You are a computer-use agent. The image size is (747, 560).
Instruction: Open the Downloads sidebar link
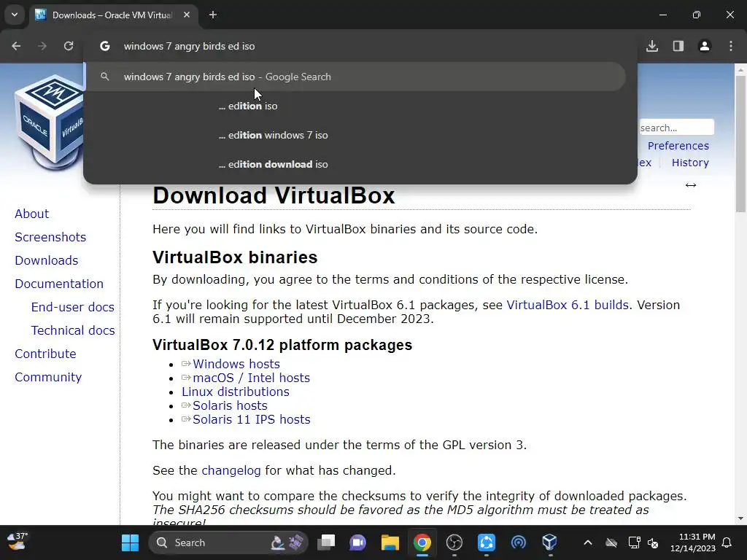click(x=47, y=260)
